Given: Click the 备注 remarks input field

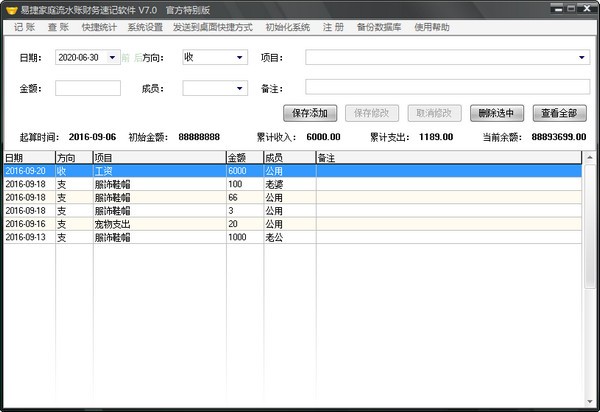Looking at the screenshot, I should 447,88.
